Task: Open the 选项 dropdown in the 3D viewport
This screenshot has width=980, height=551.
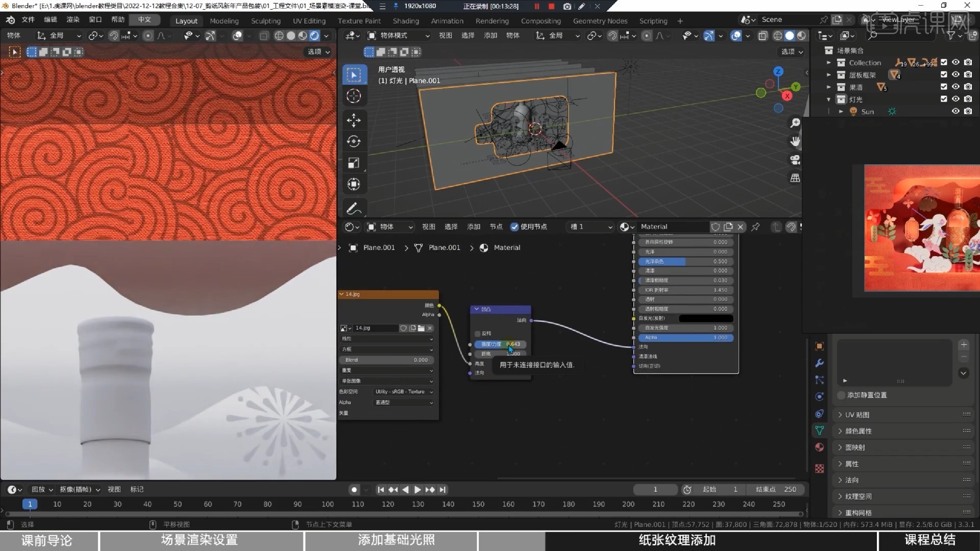Action: coord(792,52)
